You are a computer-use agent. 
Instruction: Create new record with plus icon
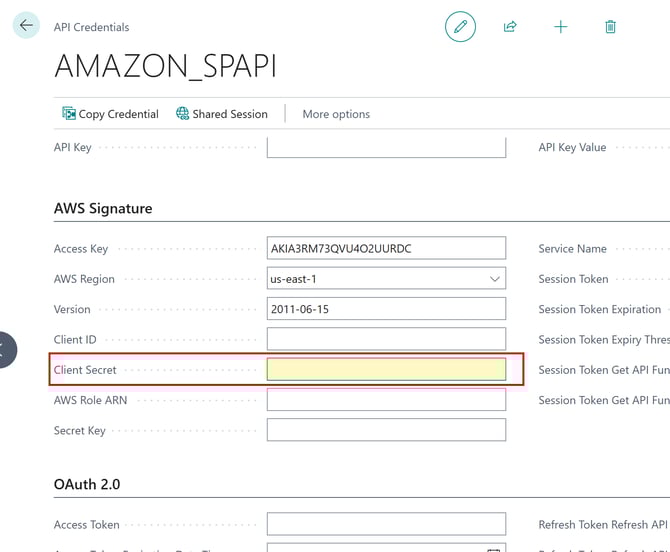click(x=561, y=27)
